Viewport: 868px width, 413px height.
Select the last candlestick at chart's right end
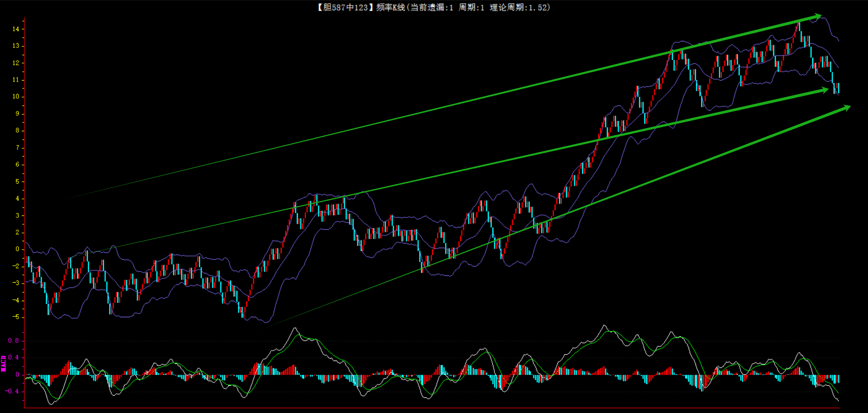pos(838,88)
